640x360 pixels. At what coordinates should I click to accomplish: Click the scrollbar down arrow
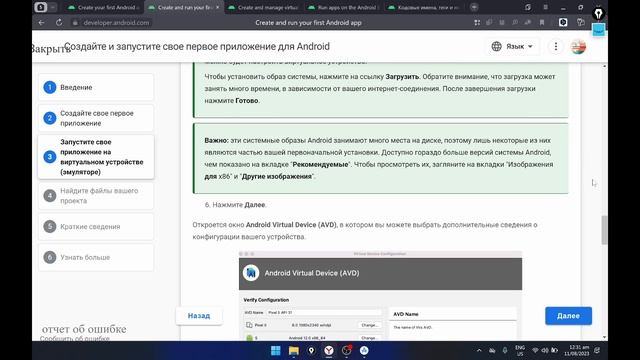(x=604, y=337)
